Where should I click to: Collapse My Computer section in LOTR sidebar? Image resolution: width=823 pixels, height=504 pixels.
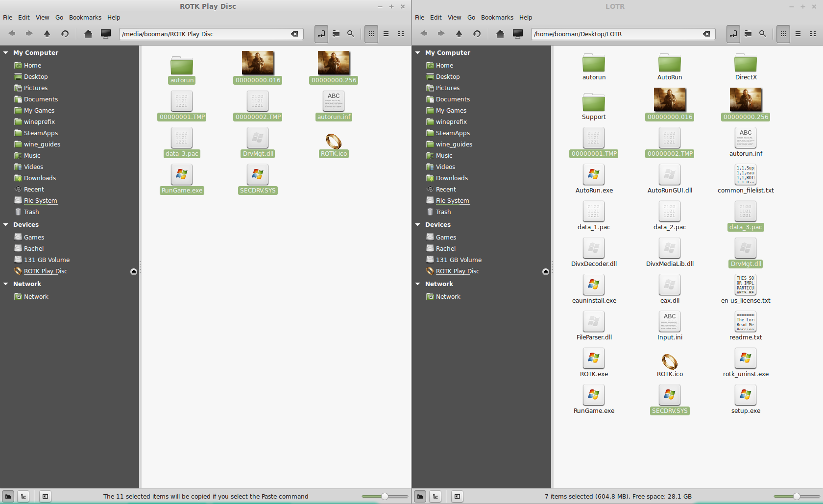point(418,52)
